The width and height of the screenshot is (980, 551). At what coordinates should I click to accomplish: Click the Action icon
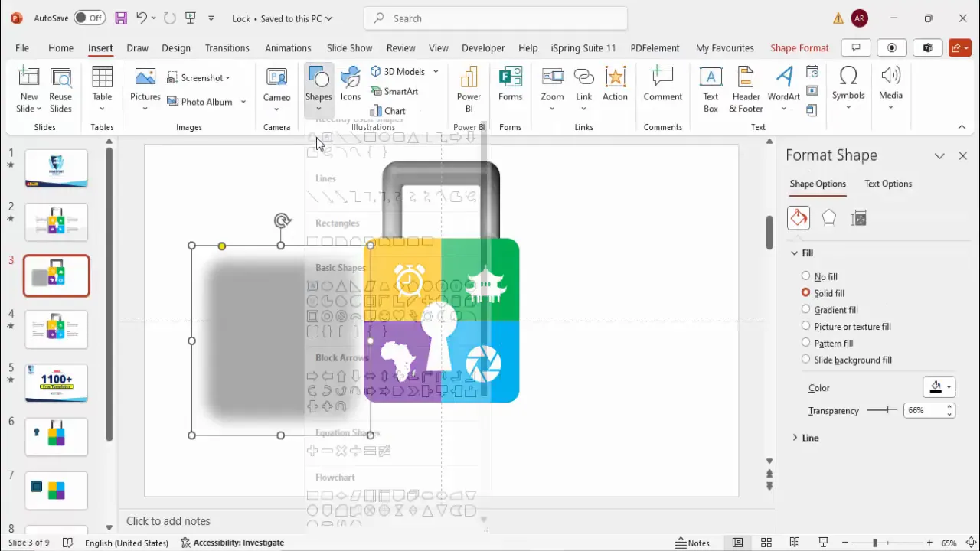click(x=615, y=77)
